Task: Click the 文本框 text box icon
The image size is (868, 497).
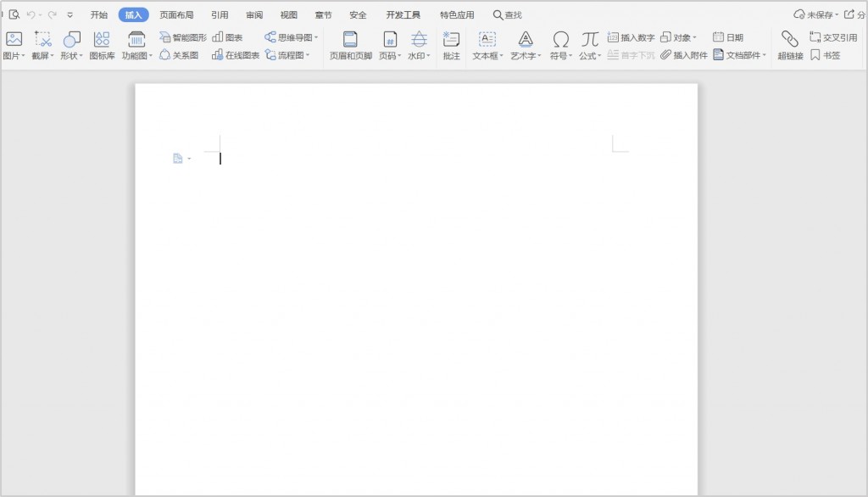Action: [x=487, y=39]
